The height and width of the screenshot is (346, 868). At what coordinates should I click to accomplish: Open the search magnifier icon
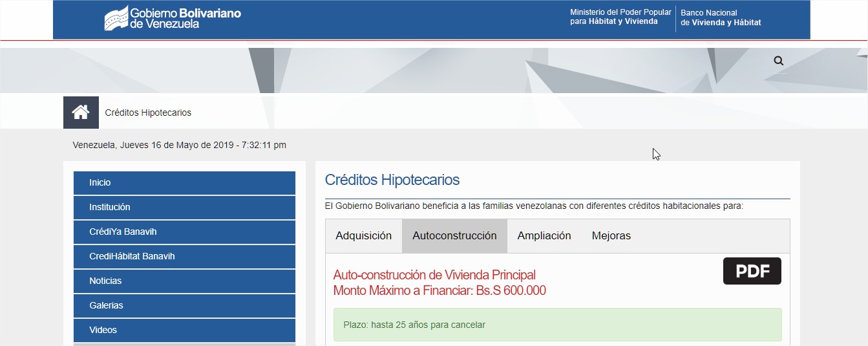click(778, 61)
